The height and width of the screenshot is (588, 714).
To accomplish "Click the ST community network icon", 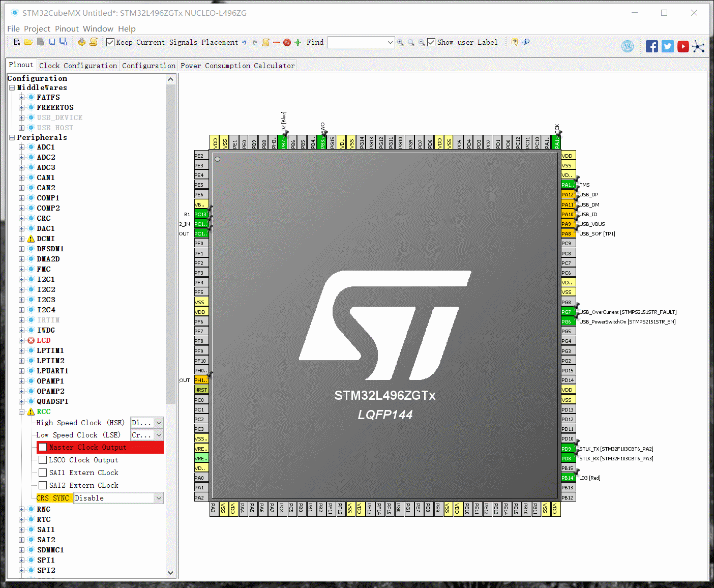I will [x=699, y=46].
